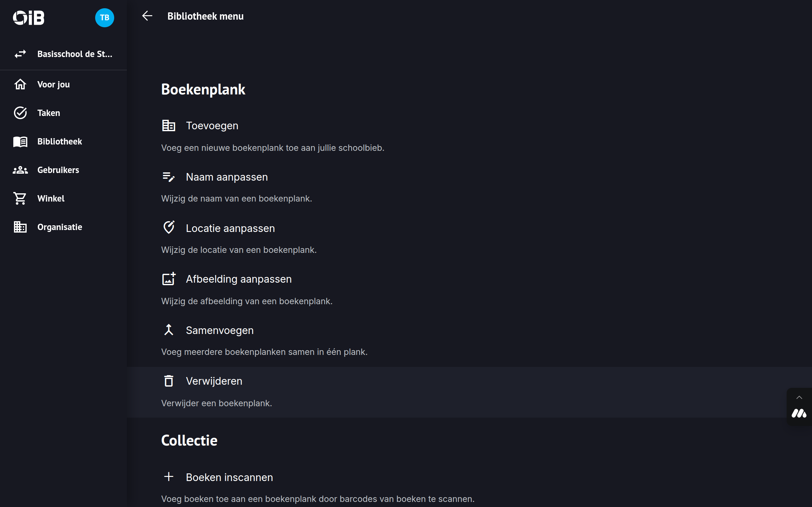
Task: Open Gebruikers in the sidebar
Action: [58, 170]
